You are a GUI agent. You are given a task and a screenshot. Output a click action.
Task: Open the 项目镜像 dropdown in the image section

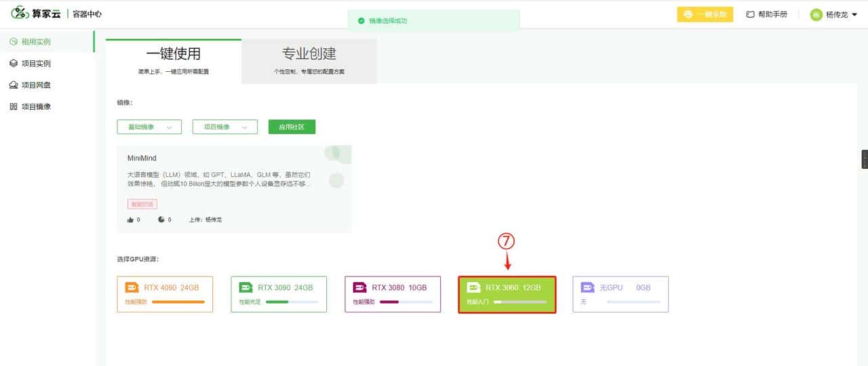[x=225, y=127]
